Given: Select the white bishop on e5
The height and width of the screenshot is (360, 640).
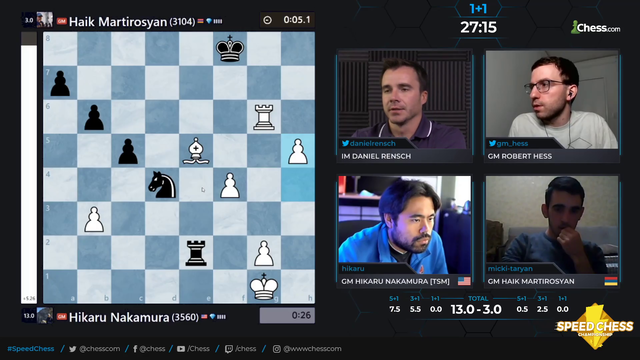Looking at the screenshot, I should [x=196, y=151].
